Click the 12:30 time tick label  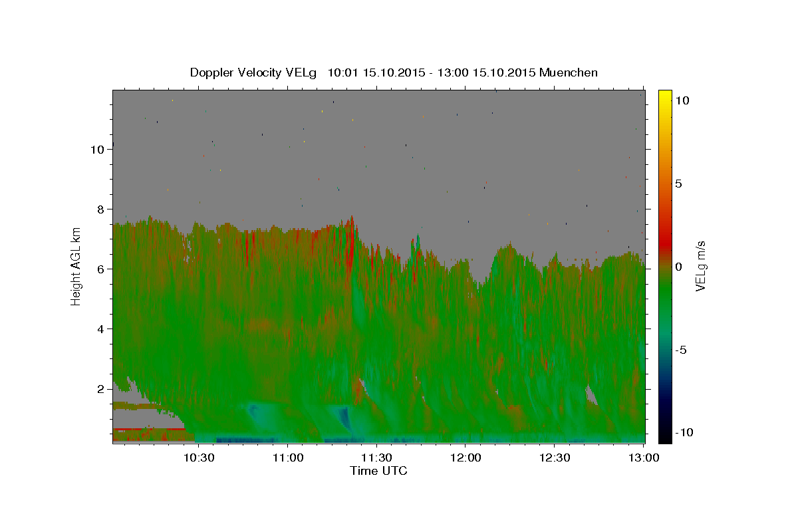[554, 458]
